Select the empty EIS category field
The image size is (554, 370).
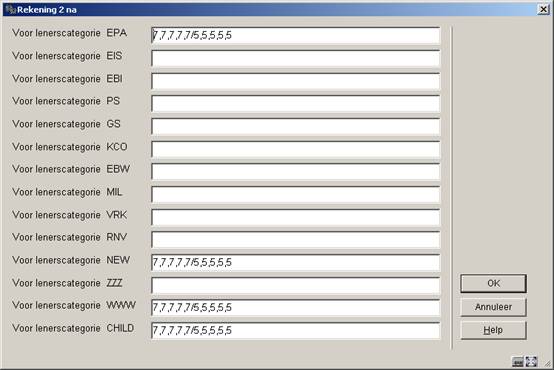[x=296, y=58]
